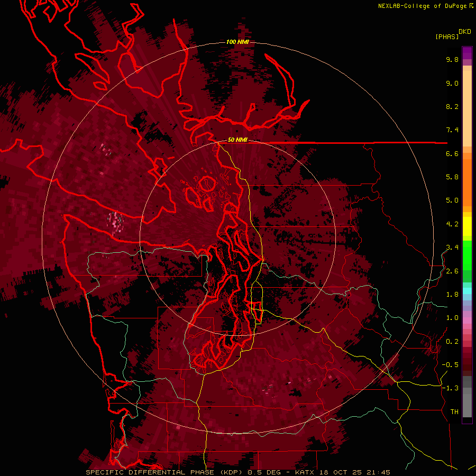476x476 pixels.
Task: Pick the bright orange color bar segment
Action: [467, 183]
